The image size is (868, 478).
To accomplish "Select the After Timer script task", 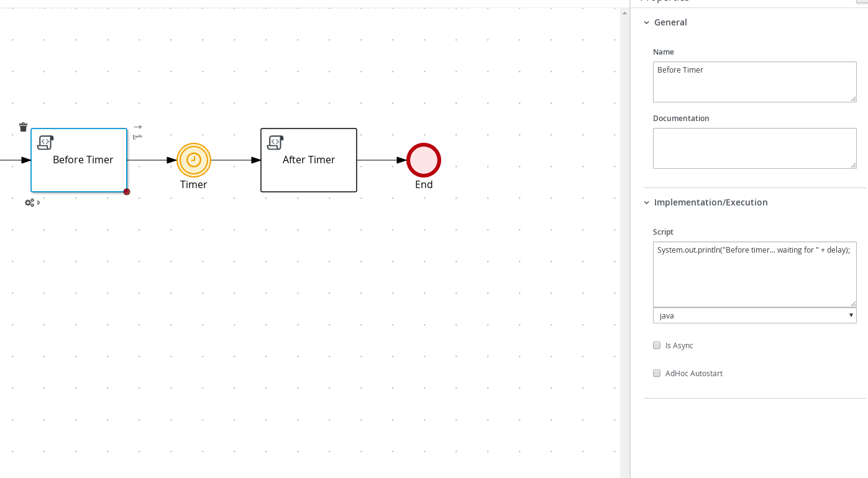I will (309, 160).
